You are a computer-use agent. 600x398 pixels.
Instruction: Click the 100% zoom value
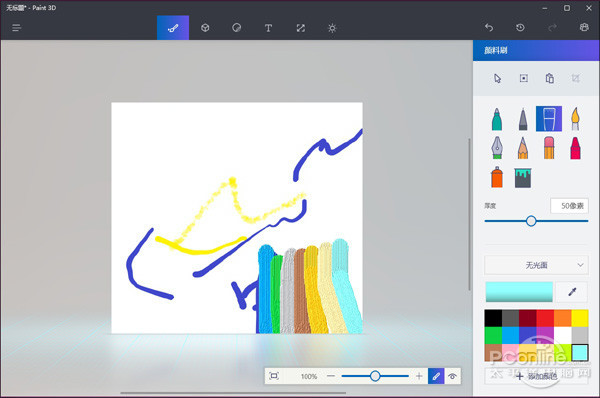[x=309, y=376]
